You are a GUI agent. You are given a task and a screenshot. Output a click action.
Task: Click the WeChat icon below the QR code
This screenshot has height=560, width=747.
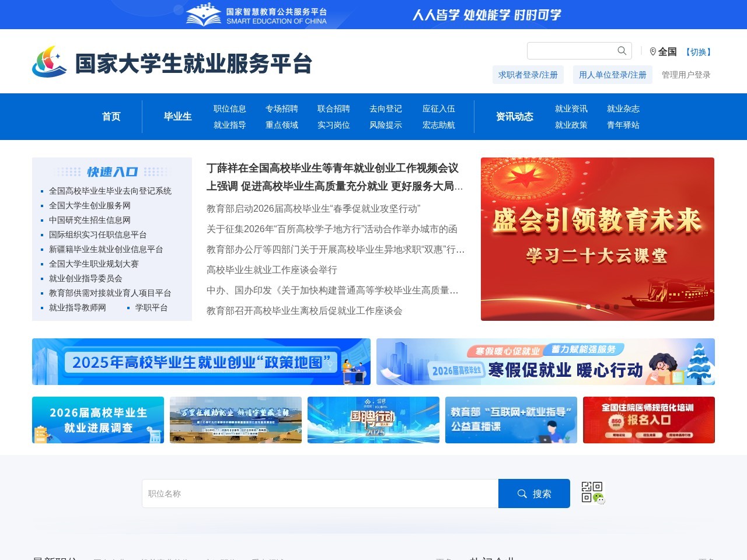[599, 499]
